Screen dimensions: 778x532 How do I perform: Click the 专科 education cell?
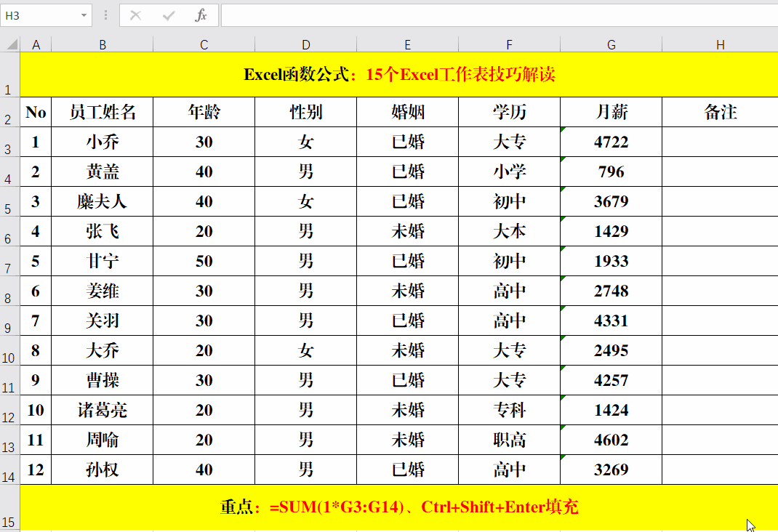[509, 410]
